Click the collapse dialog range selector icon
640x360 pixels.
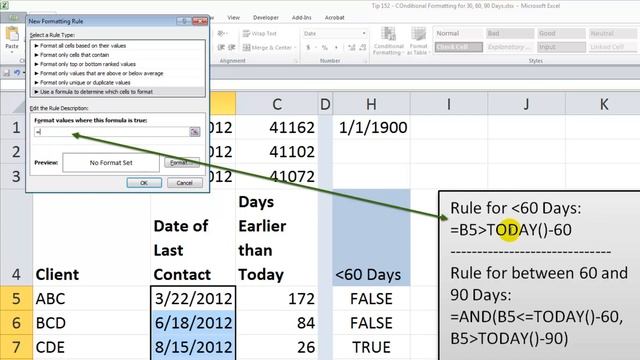point(195,131)
